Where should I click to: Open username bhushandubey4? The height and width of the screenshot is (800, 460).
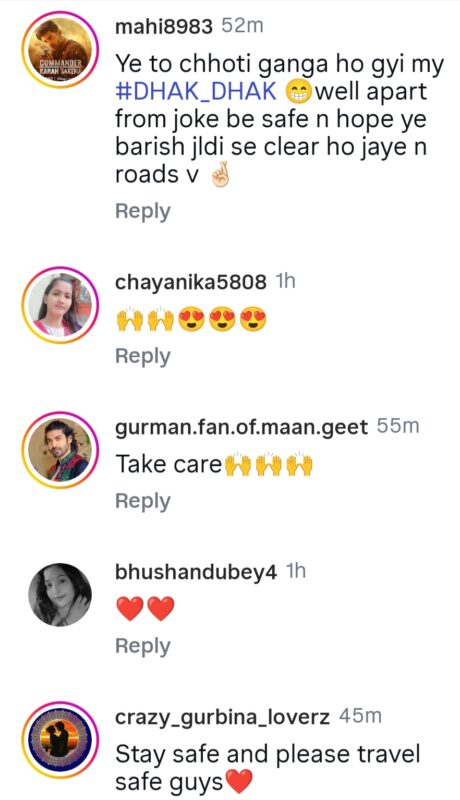[x=196, y=572]
